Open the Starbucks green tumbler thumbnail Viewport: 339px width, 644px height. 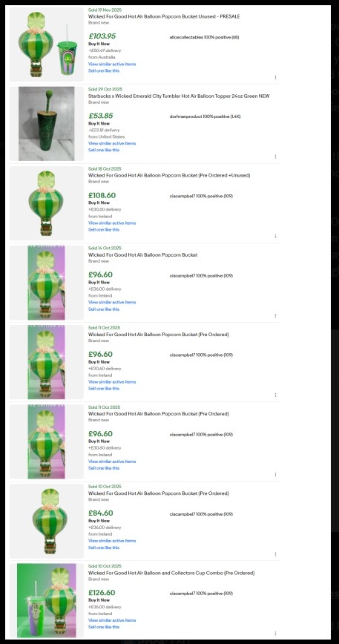pyautogui.click(x=47, y=124)
